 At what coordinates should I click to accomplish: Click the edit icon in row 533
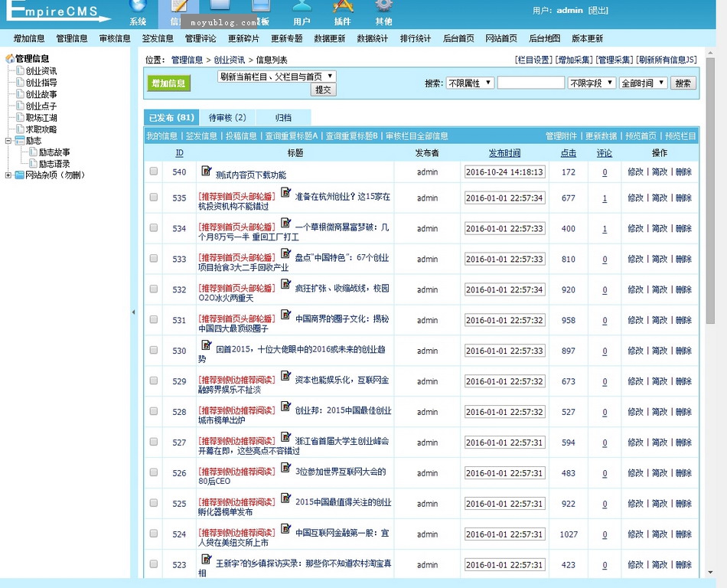(285, 253)
